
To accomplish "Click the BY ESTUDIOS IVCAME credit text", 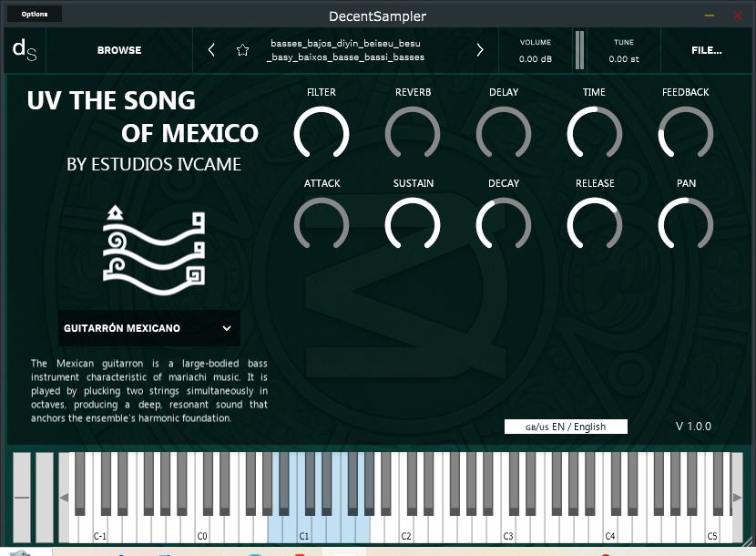I will pyautogui.click(x=154, y=165).
